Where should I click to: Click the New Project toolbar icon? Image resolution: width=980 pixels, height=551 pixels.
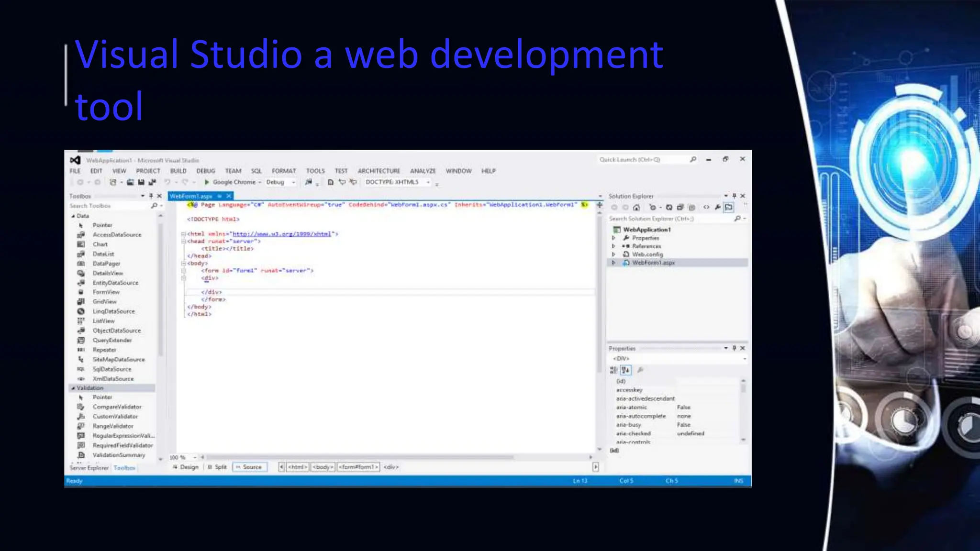point(113,182)
